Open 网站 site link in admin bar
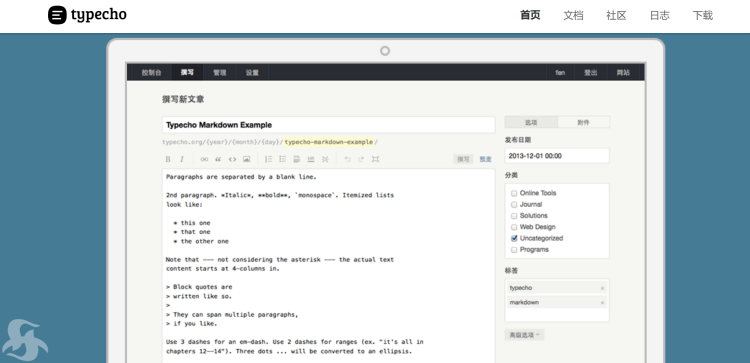This screenshot has width=750, height=363. click(x=623, y=73)
